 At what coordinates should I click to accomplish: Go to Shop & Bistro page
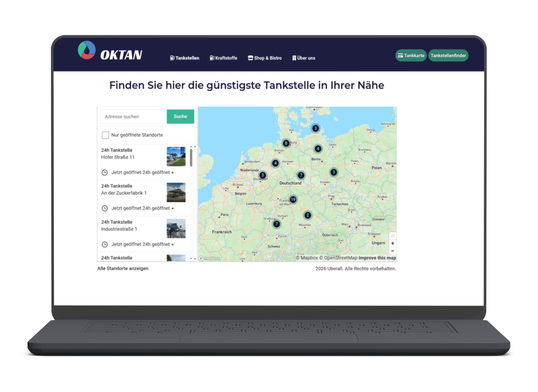coord(265,58)
